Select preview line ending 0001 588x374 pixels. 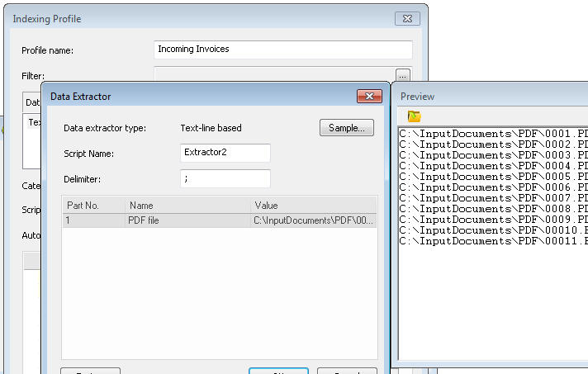tap(494, 134)
